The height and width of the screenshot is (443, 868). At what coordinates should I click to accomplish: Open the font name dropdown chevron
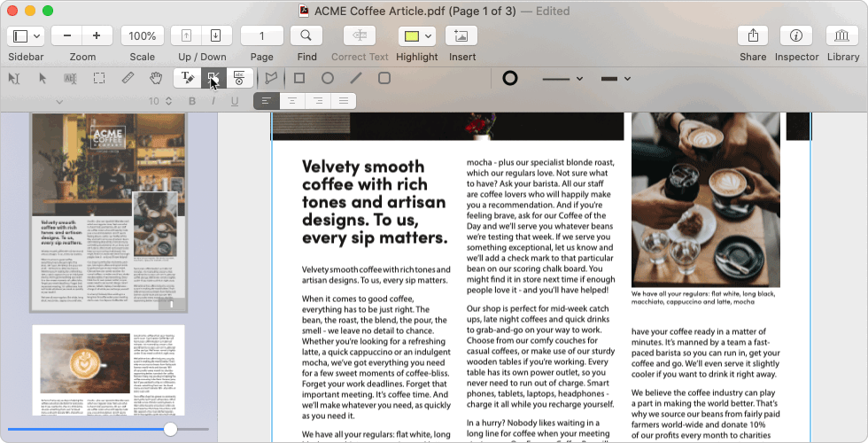click(x=59, y=102)
